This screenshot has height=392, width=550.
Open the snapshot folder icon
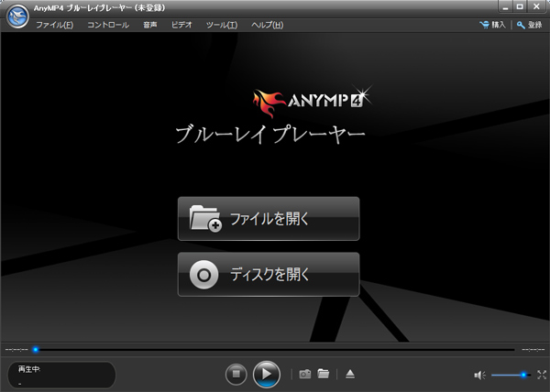[x=324, y=374]
